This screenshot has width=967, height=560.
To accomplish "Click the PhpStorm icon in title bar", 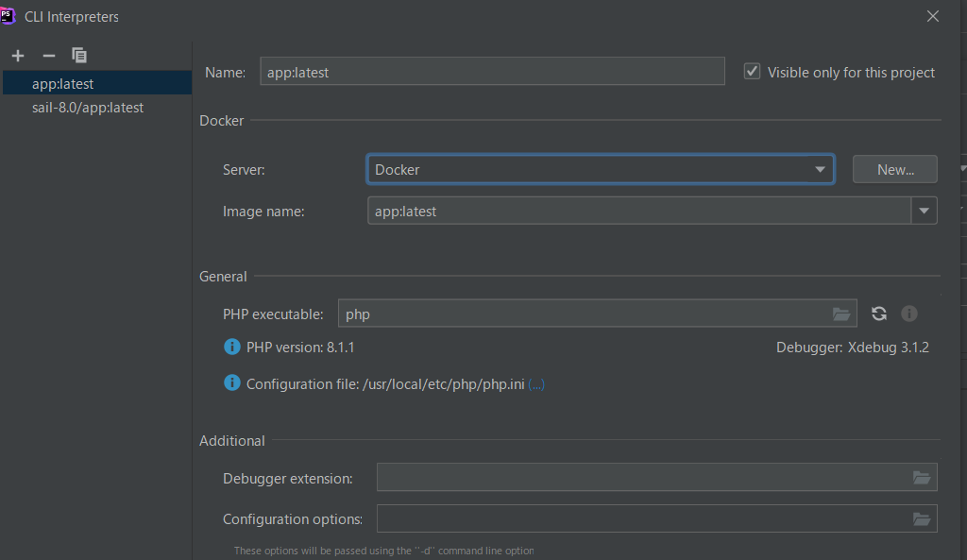I will (7, 15).
